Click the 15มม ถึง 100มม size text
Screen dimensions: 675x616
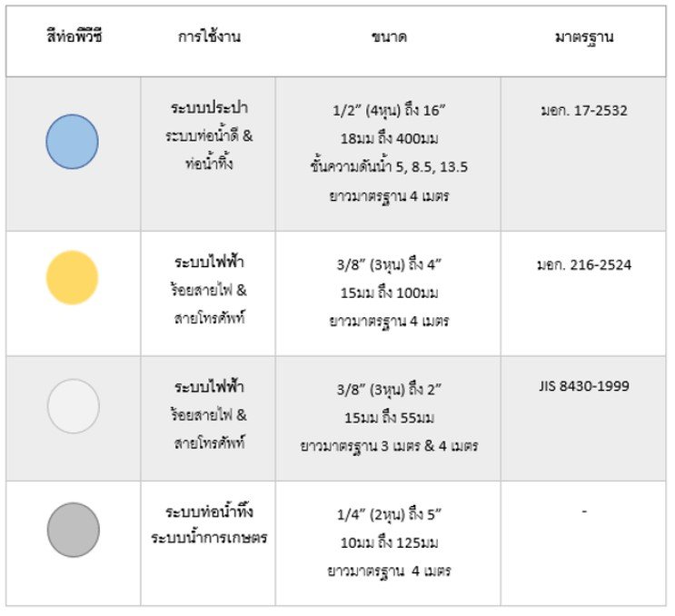388,293
